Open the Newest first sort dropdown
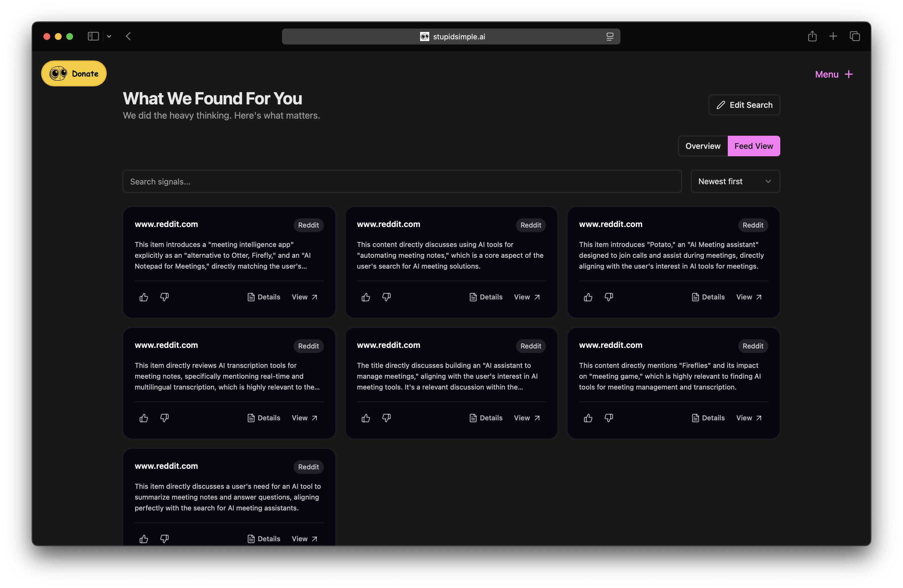Screen dimensions: 903x588 tap(735, 181)
